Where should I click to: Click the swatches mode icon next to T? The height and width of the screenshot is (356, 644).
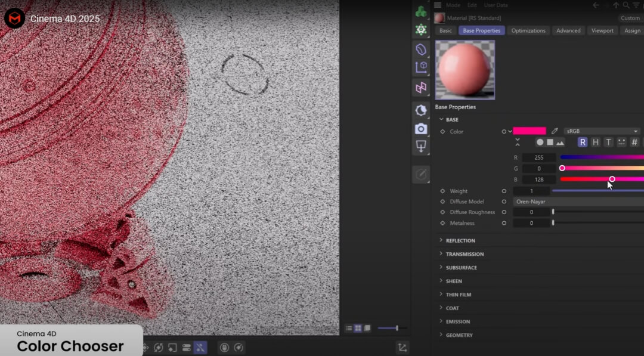point(621,142)
